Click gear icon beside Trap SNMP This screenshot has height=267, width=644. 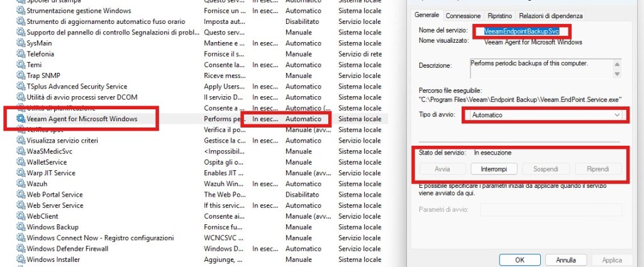point(21,75)
